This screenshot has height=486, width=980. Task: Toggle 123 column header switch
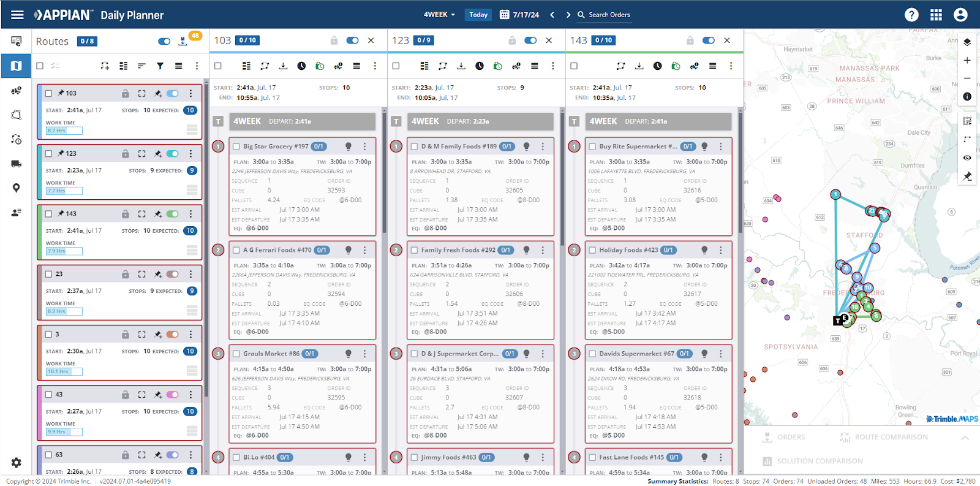pyautogui.click(x=530, y=40)
